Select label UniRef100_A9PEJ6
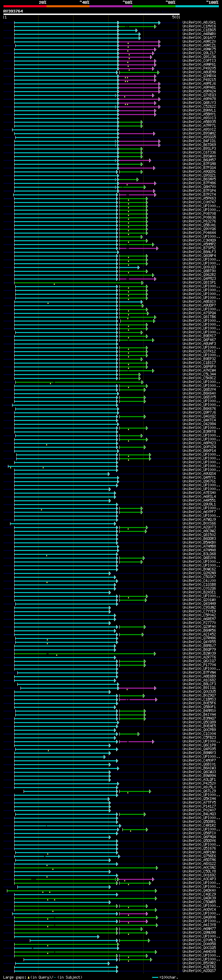This screenshot has width=222, height=980. click(199, 83)
